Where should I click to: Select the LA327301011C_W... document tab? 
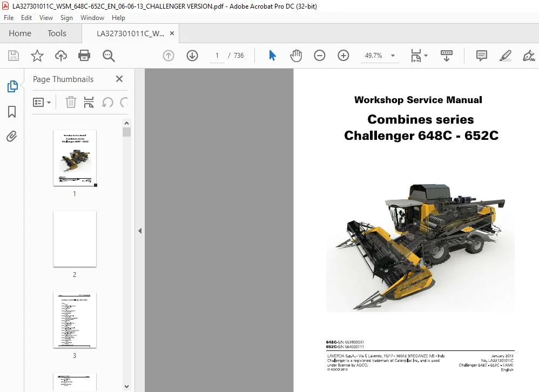pyautogui.click(x=130, y=33)
